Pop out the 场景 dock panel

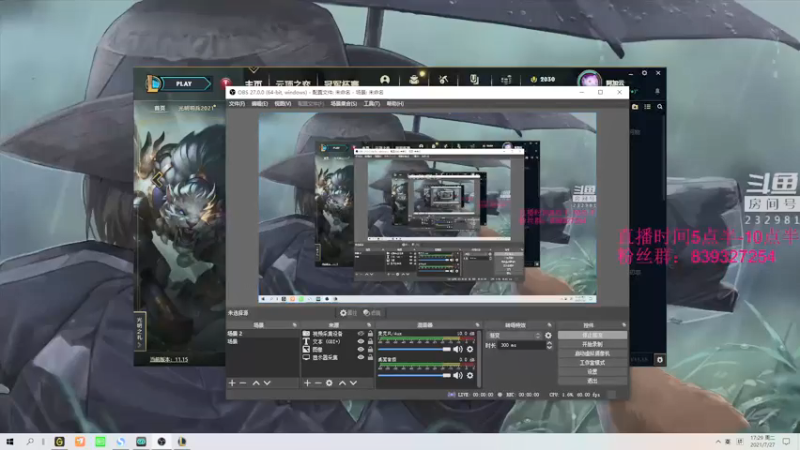pyautogui.click(x=294, y=325)
